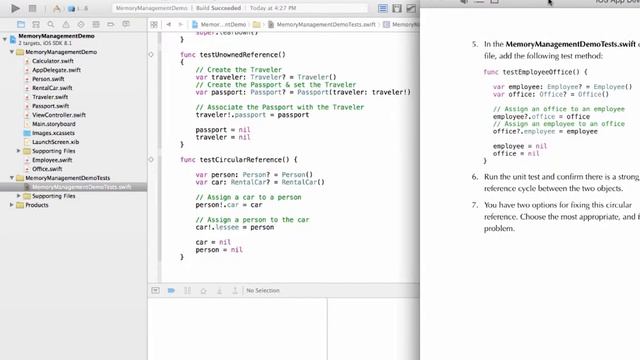Open the related items grid icon
Image resolution: width=640 pixels, height=360 pixels.
[x=154, y=25]
